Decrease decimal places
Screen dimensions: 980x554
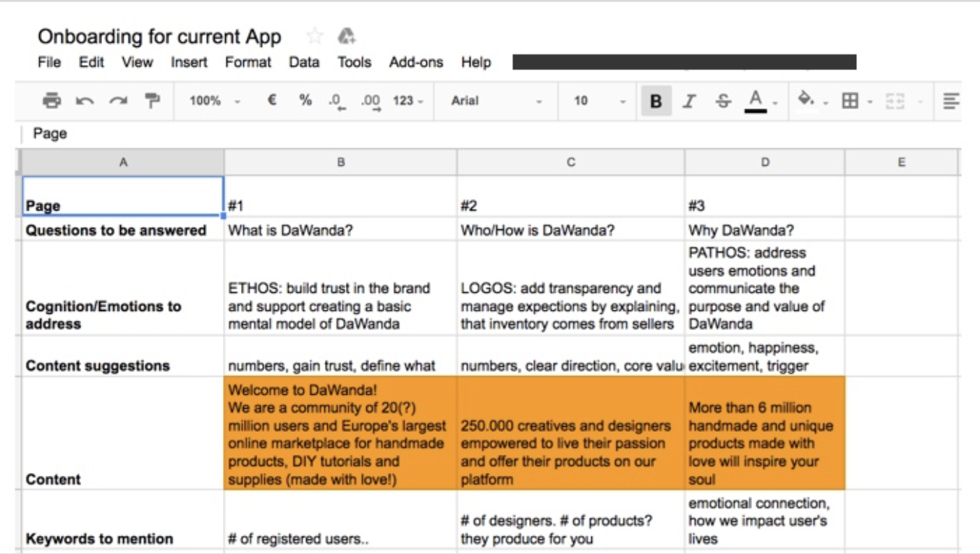coord(337,101)
